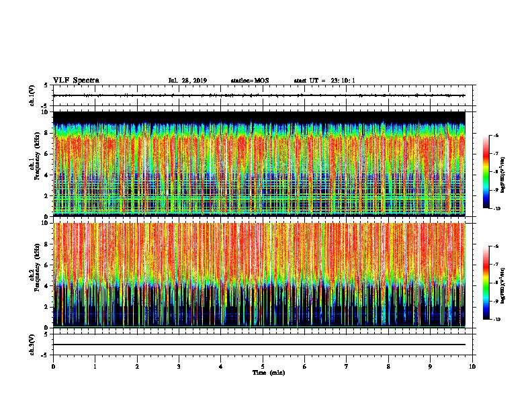Click inside the ch.2 spectrogram panel
This screenshot has height=411, width=532.
point(259,275)
